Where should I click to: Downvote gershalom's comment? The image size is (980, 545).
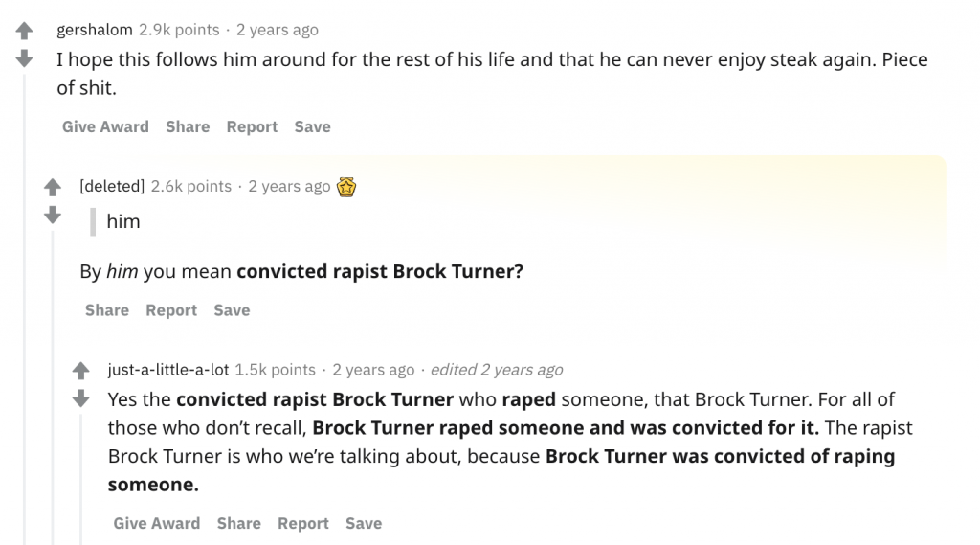24,58
